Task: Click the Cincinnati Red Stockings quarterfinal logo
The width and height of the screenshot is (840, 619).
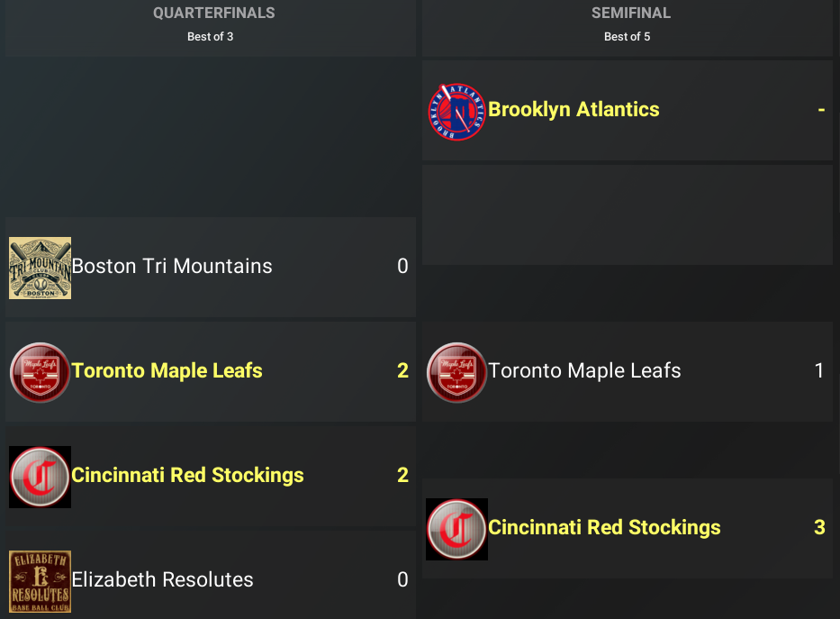Action: [40, 476]
